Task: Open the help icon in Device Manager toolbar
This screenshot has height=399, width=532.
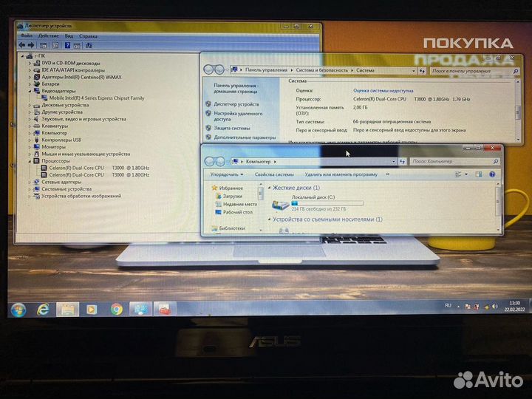Action: 67,45
